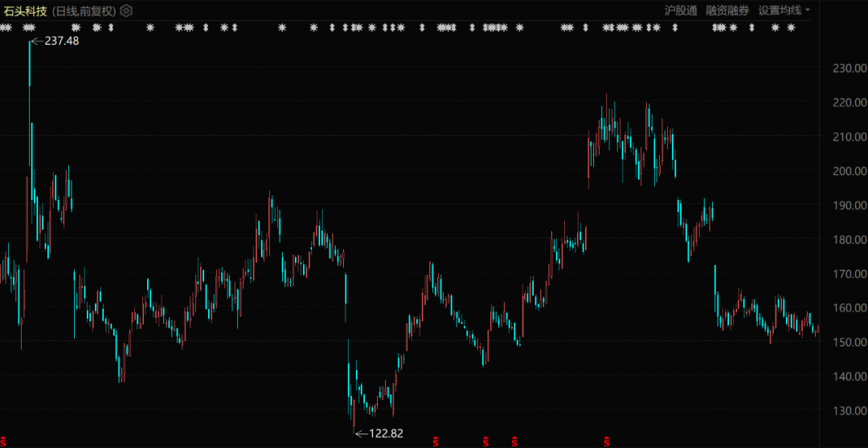Click the dropdown arrow after 设置均线
Image resolution: width=868 pixels, height=448 pixels.
pos(808,10)
